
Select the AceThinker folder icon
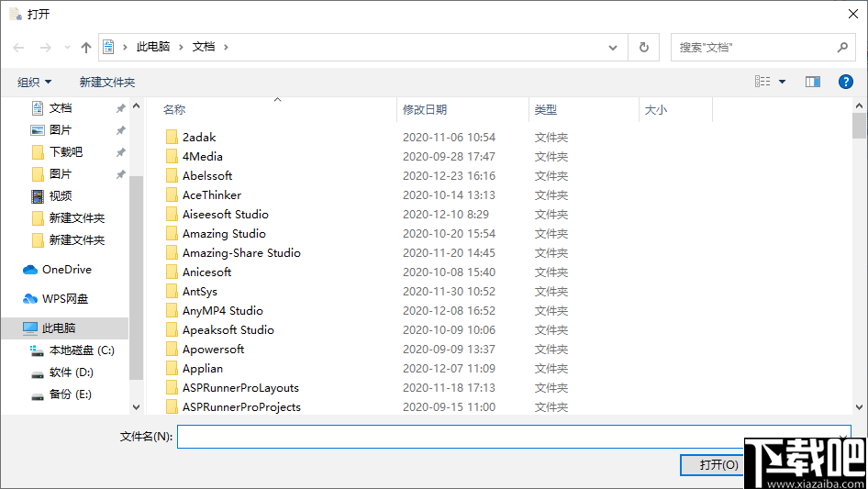point(172,194)
